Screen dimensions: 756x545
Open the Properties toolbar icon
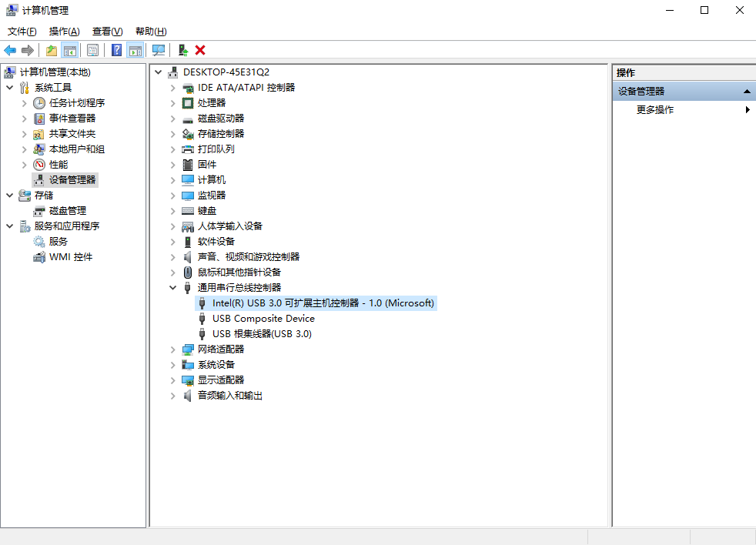pyautogui.click(x=92, y=50)
